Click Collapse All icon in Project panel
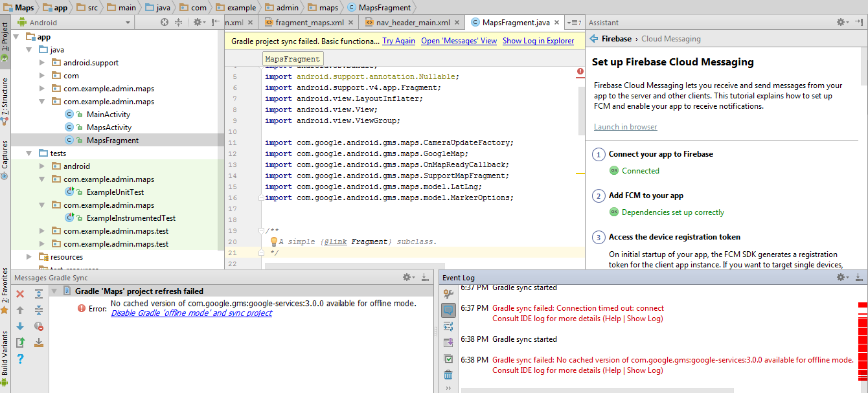 179,23
